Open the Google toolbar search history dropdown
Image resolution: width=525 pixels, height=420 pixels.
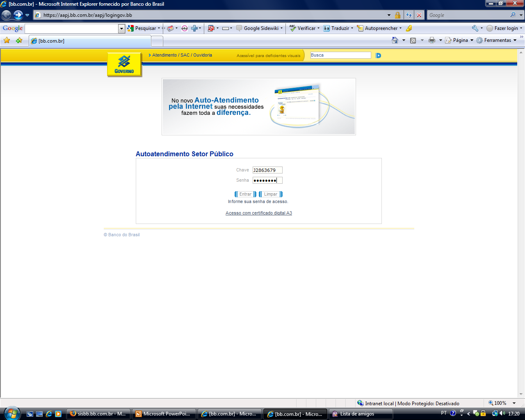121,28
